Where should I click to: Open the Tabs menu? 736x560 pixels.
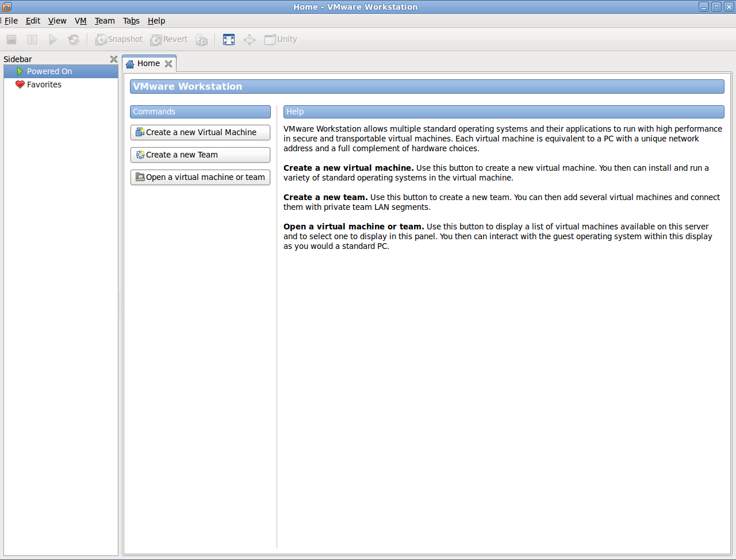tap(131, 21)
